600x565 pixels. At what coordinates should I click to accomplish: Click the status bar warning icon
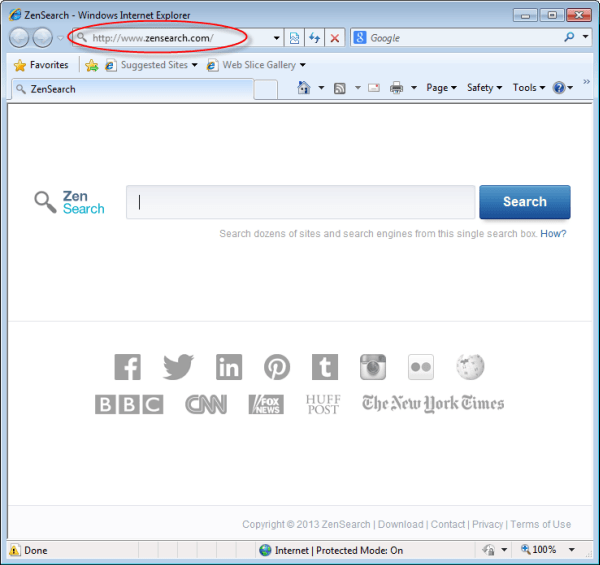pos(14,550)
